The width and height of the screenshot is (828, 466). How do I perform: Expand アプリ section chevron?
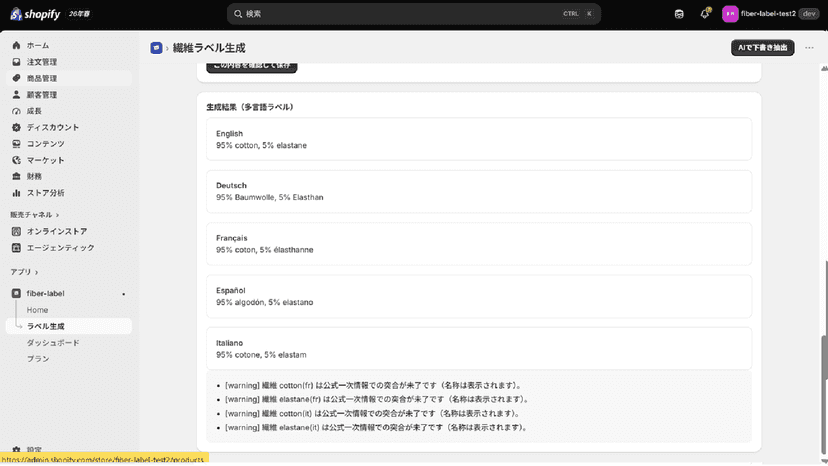36,272
